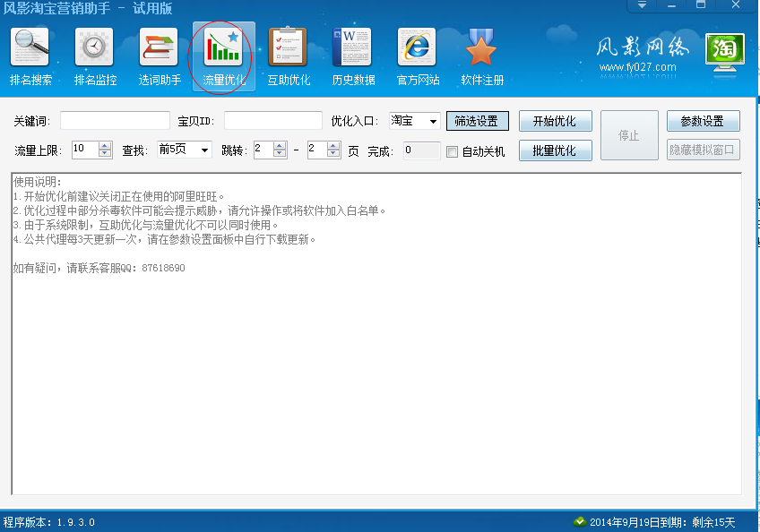
Task: Open the 查找 前5页 dropdown
Action: (185, 150)
